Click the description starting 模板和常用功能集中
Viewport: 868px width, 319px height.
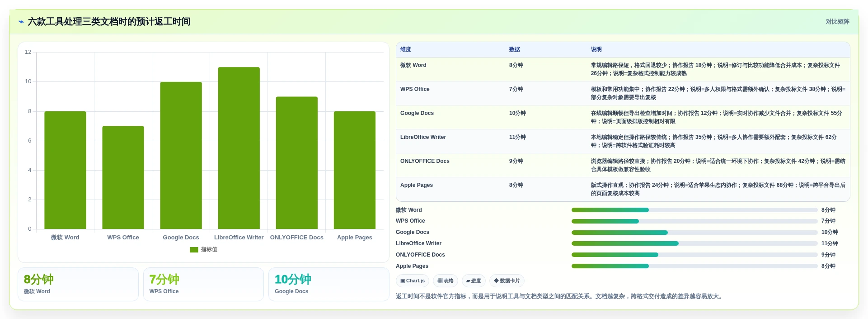(718, 93)
